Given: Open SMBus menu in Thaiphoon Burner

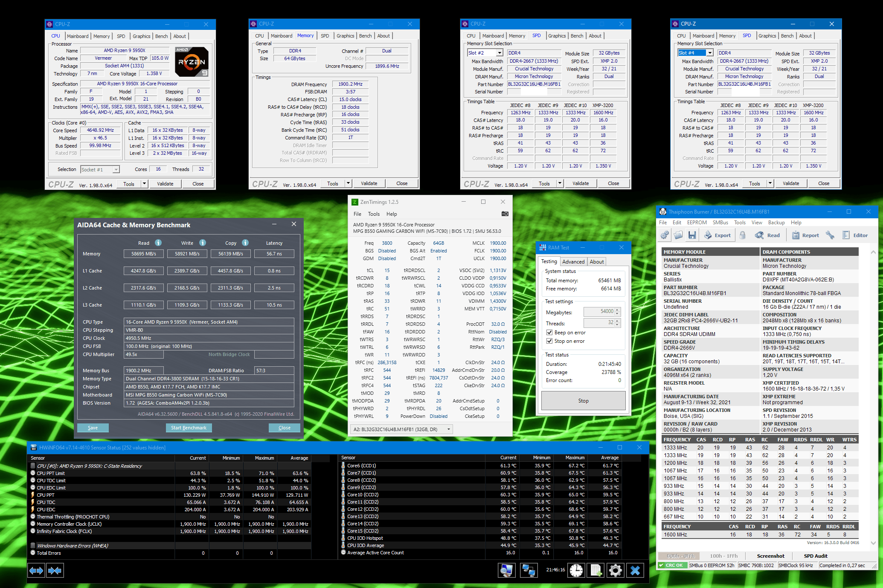Looking at the screenshot, I should click(720, 223).
